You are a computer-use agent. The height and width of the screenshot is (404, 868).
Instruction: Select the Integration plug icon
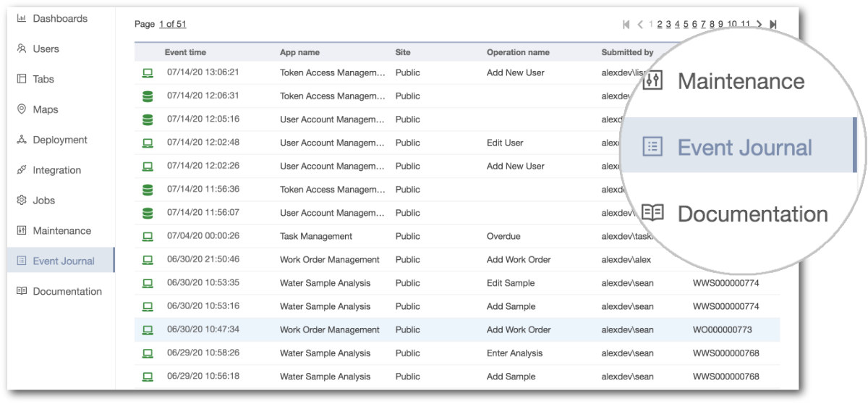point(22,170)
